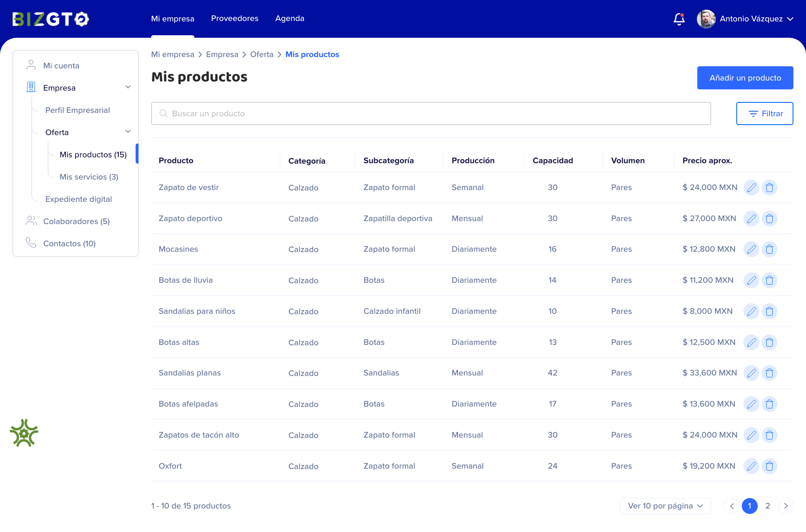
Task: Click the Contactos phone icon
Action: click(x=31, y=243)
